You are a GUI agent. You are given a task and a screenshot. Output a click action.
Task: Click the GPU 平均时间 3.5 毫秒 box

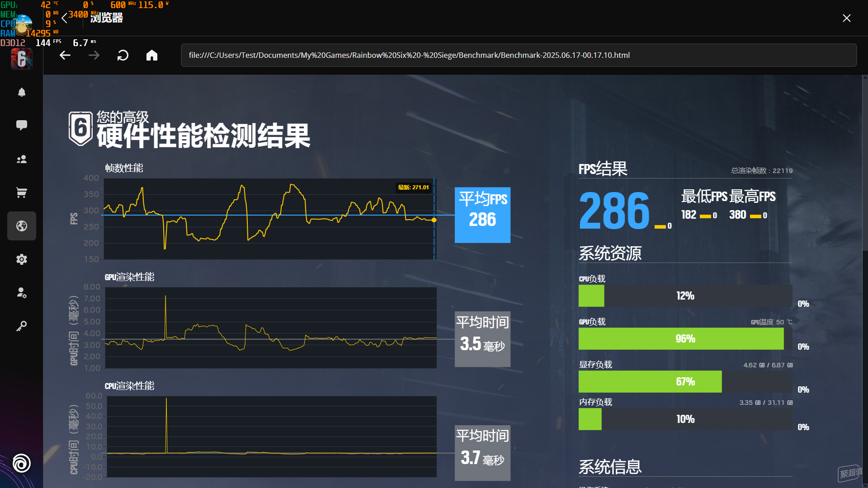[482, 339]
